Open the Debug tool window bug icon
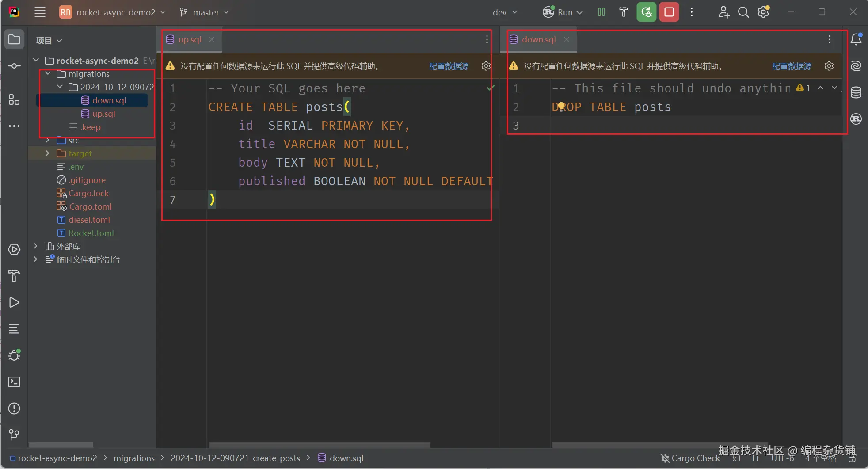This screenshot has width=868, height=469. (x=14, y=355)
